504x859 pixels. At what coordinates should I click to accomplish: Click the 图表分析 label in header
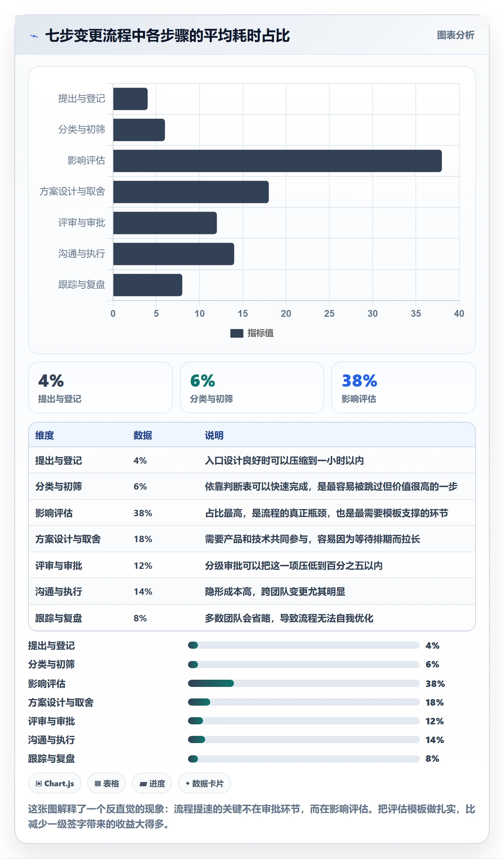point(455,35)
